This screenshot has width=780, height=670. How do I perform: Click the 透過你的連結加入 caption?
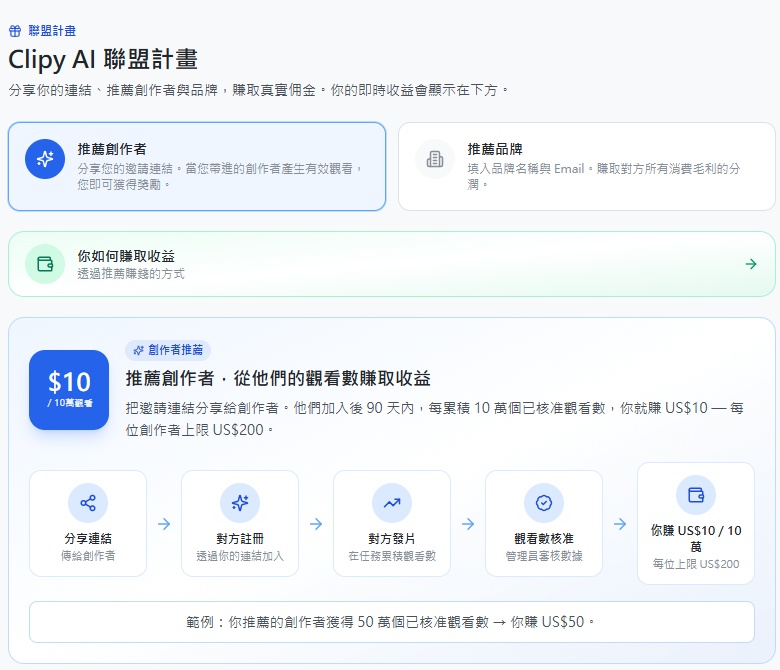point(240,556)
